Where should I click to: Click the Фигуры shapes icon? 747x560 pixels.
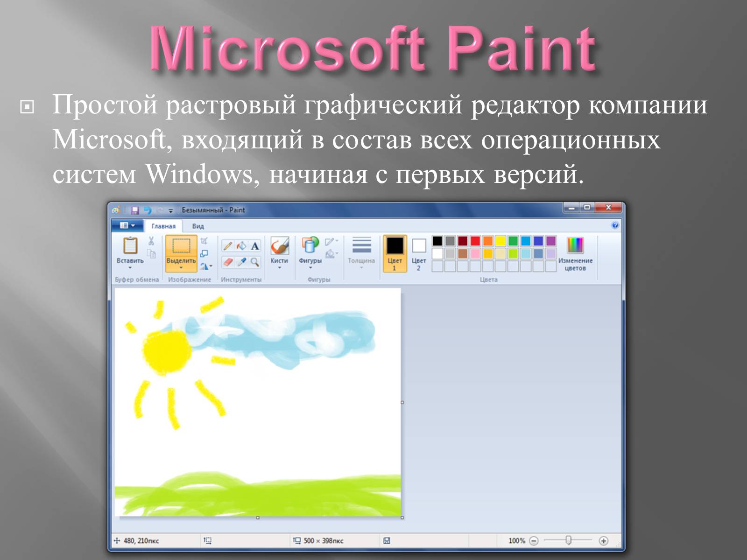[310, 245]
